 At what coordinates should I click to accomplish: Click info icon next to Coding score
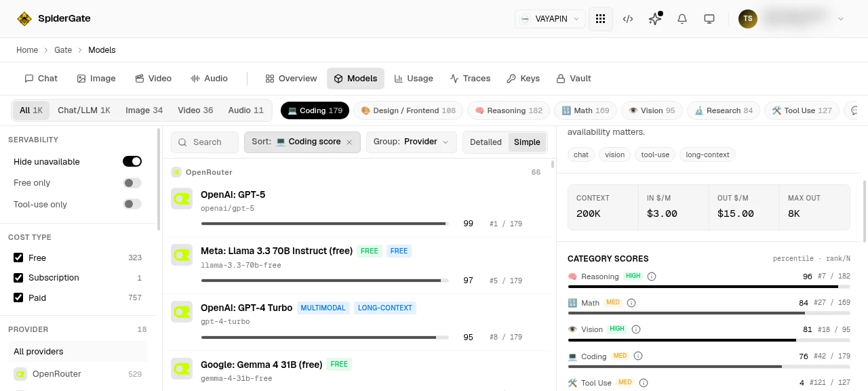[638, 356]
